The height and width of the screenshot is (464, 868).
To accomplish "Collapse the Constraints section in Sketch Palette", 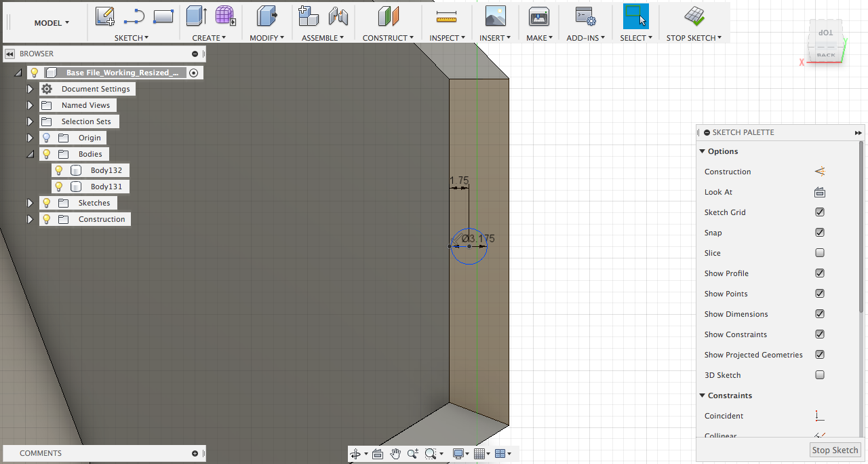I will point(702,395).
